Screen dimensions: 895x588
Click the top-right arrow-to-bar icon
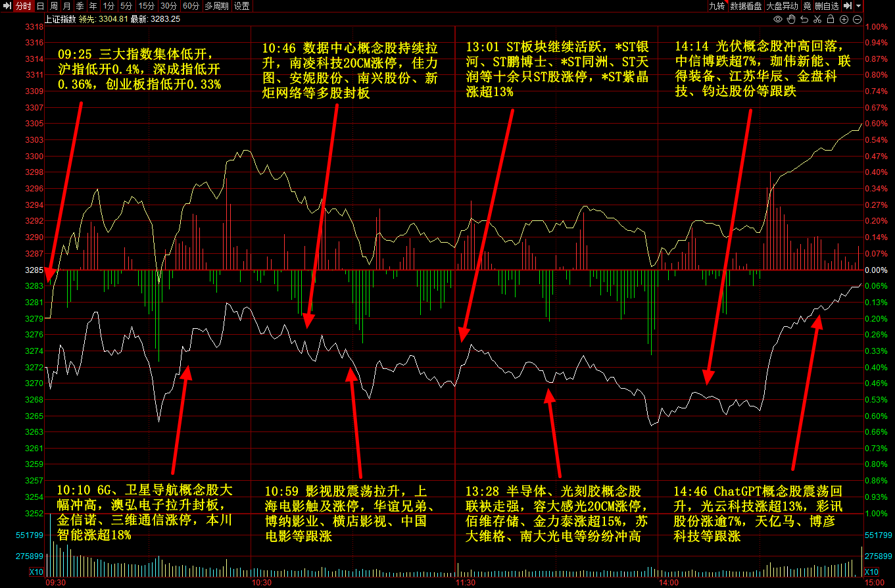(848, 6)
